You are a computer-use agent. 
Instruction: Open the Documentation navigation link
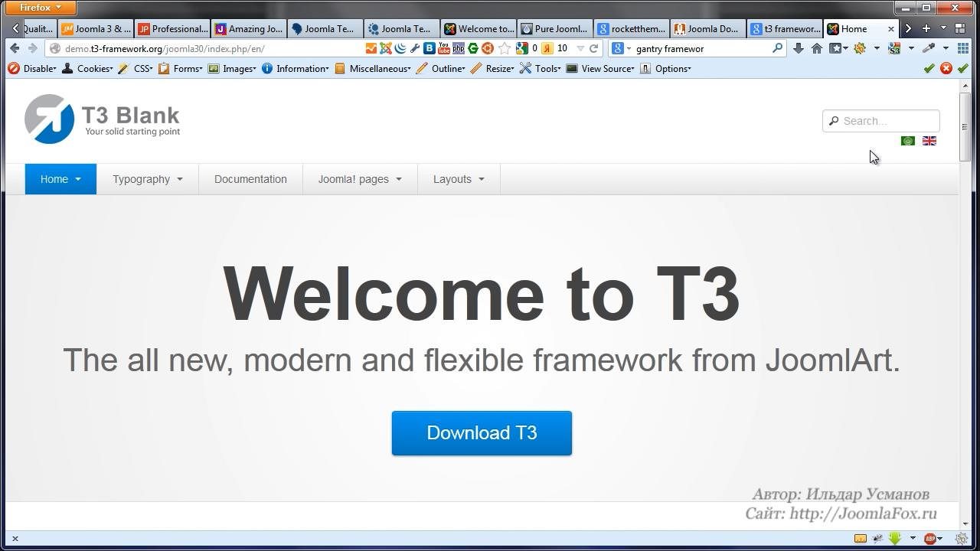(x=250, y=179)
